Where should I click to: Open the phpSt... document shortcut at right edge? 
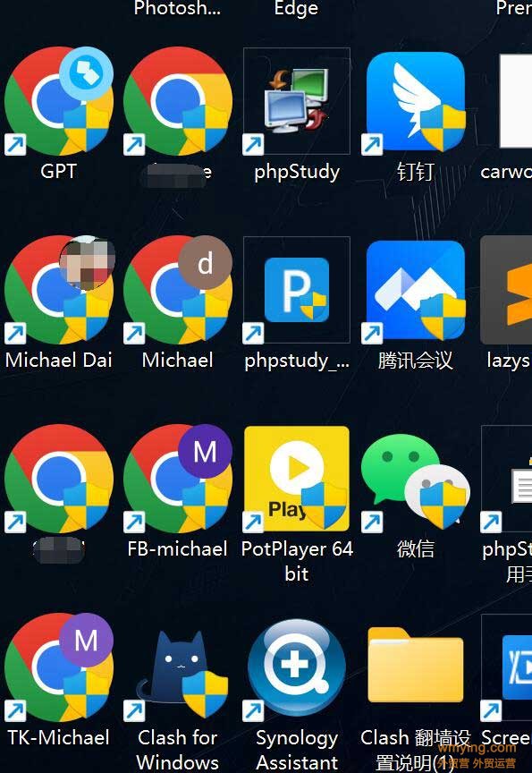506,479
